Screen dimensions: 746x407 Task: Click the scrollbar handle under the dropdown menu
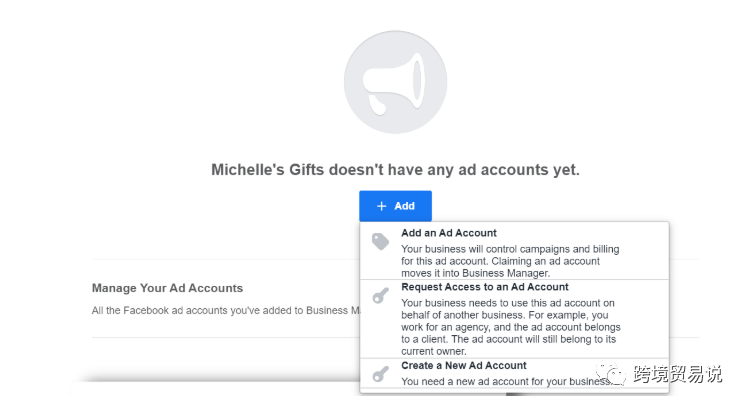click(x=516, y=394)
